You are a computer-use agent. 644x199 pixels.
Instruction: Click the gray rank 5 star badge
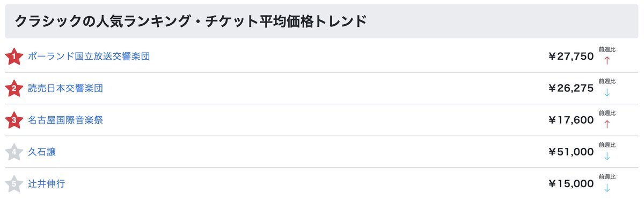(x=13, y=183)
